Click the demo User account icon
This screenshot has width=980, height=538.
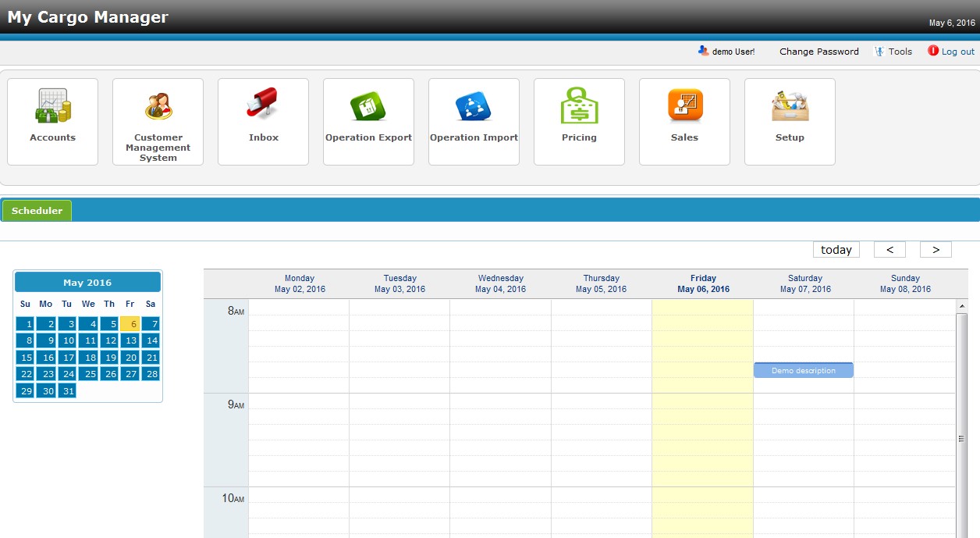click(703, 51)
